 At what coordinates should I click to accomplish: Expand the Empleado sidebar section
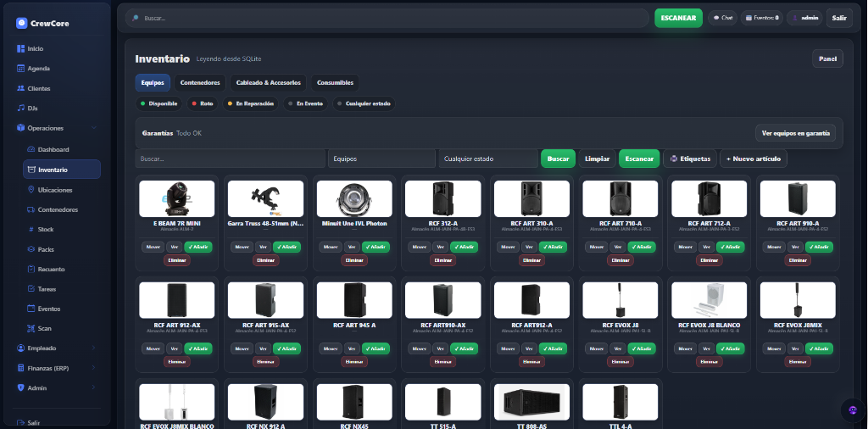[x=93, y=348]
